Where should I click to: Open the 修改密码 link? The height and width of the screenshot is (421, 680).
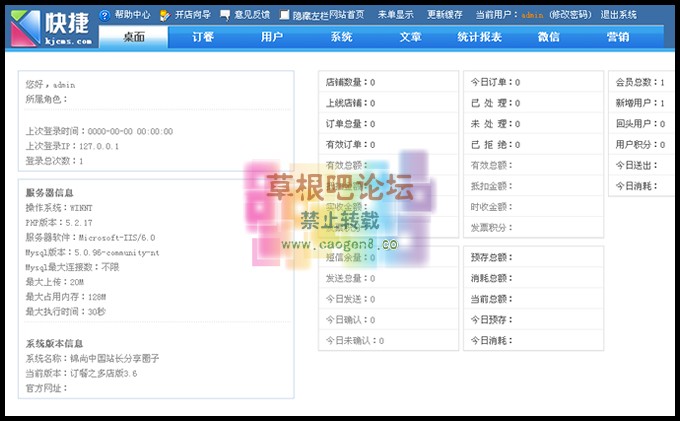coord(570,15)
